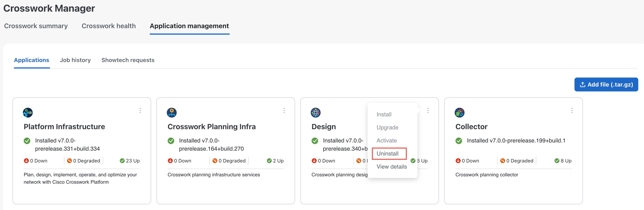Collapse the Design card three-dot menu
This screenshot has height=210, width=644.
click(428, 110)
